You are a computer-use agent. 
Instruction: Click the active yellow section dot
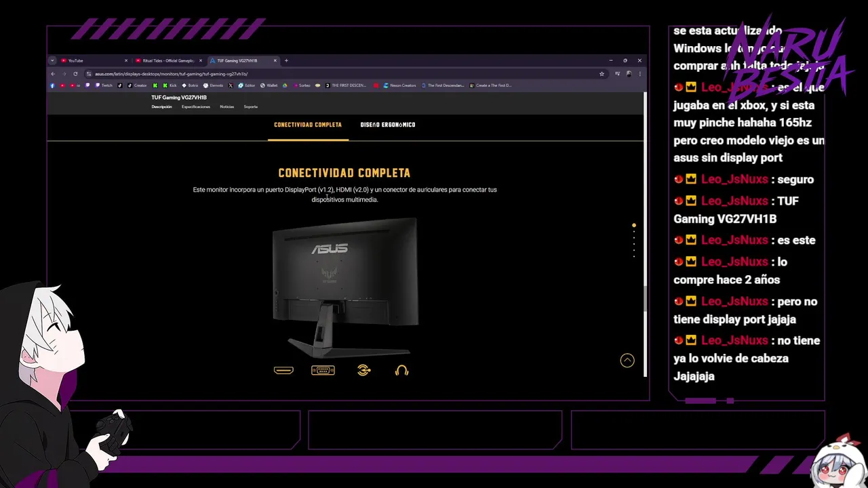pos(634,225)
